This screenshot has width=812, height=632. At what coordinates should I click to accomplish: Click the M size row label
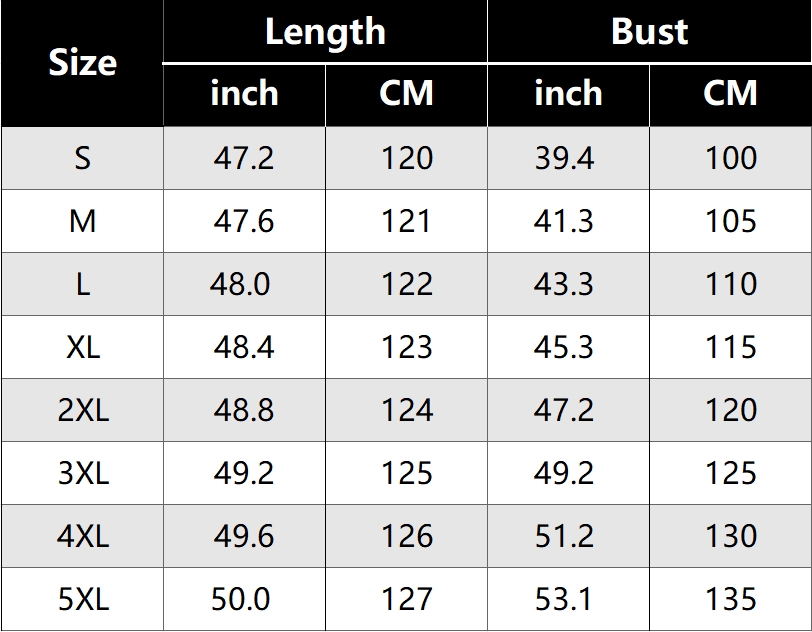pos(82,221)
